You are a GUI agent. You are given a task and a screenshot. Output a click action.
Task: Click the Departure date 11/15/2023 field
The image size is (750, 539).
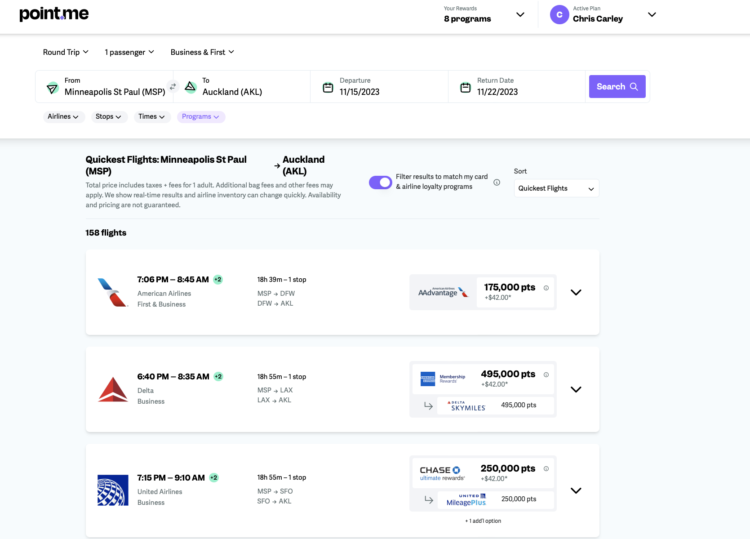tap(380, 87)
